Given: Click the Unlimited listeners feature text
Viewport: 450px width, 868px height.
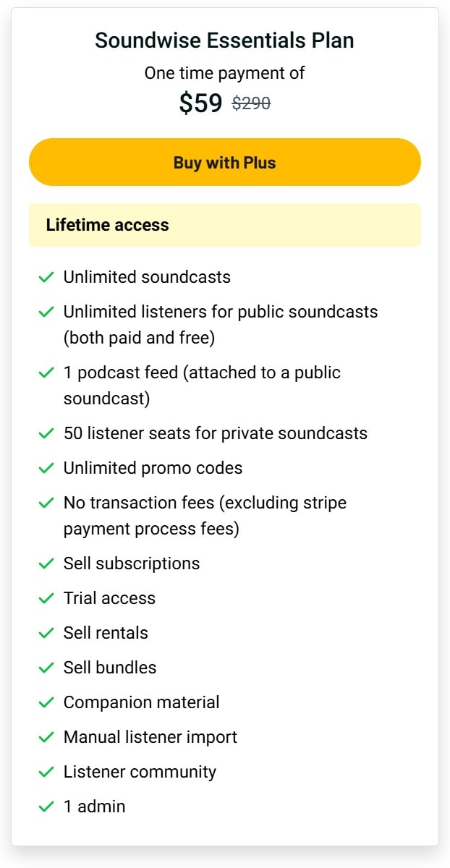Looking at the screenshot, I should [x=221, y=312].
